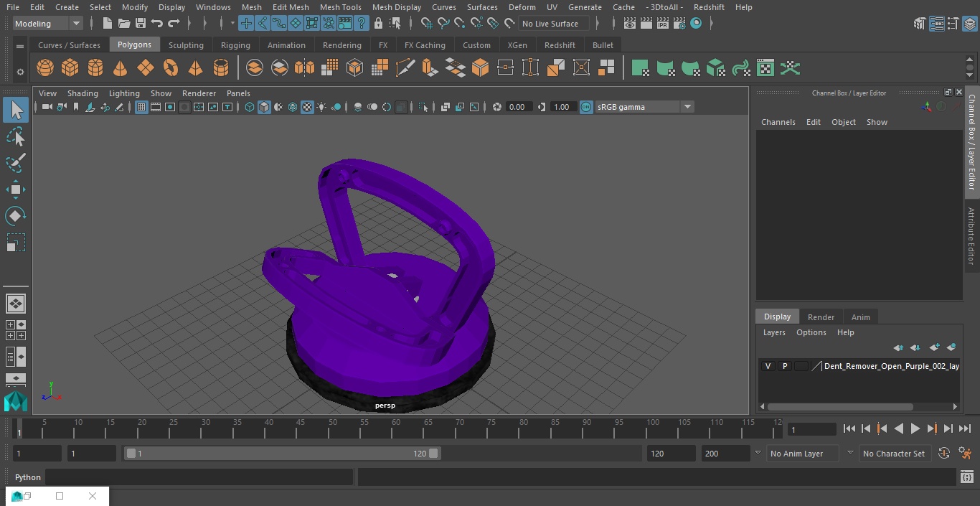Select the Lasso selection tool
Image resolution: width=980 pixels, height=506 pixels.
[15, 136]
